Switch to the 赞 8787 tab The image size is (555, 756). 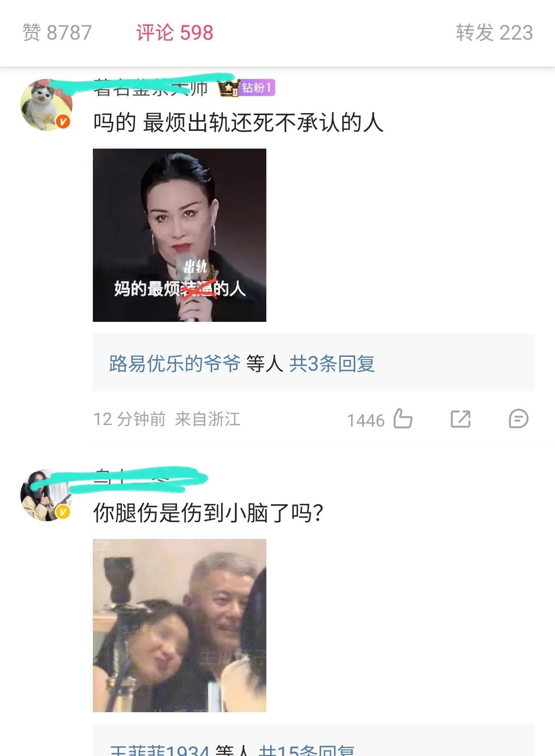point(57,32)
